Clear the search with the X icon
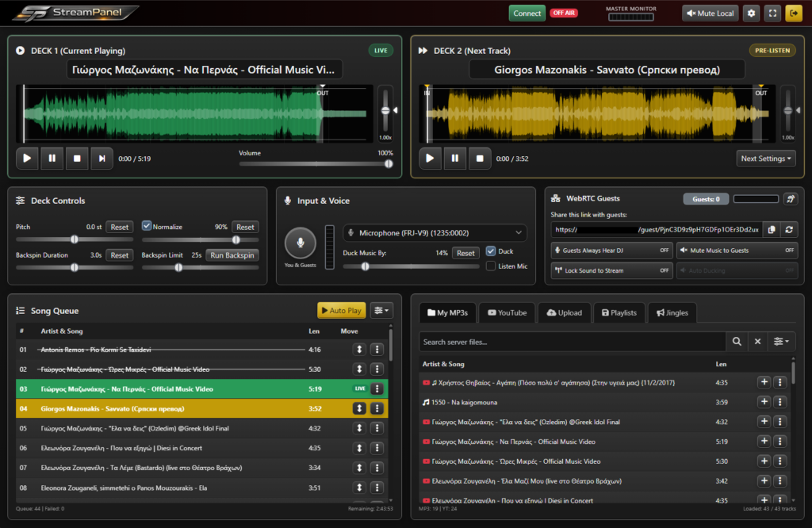This screenshot has width=812, height=528. tap(757, 341)
